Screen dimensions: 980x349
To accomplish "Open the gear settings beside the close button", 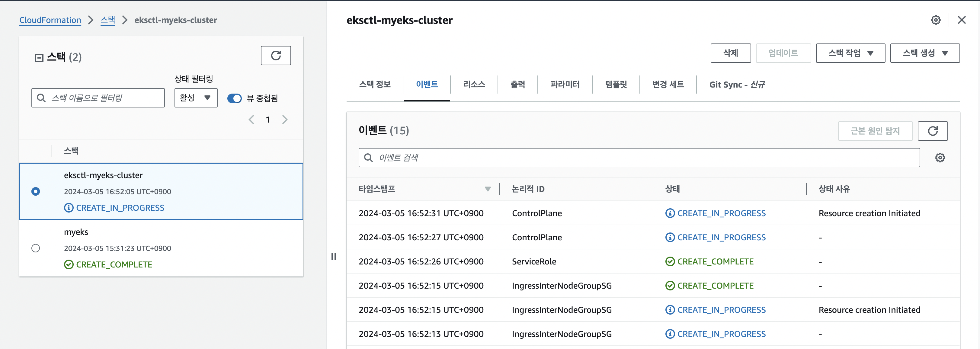I will [x=936, y=20].
